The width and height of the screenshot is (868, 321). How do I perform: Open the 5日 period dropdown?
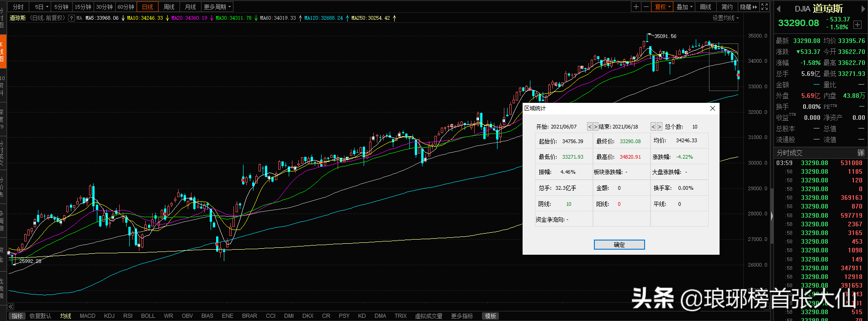41,7
